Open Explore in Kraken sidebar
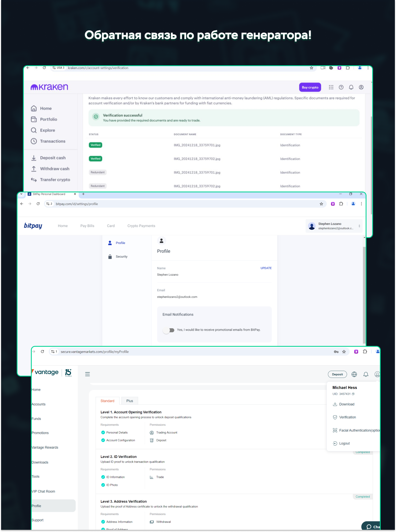Screen dimensions: 396x532 coord(43,130)
